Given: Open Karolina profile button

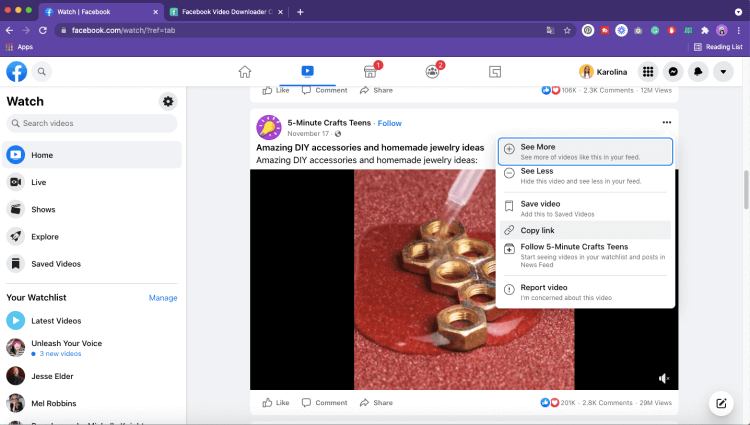Looking at the screenshot, I should pos(603,72).
